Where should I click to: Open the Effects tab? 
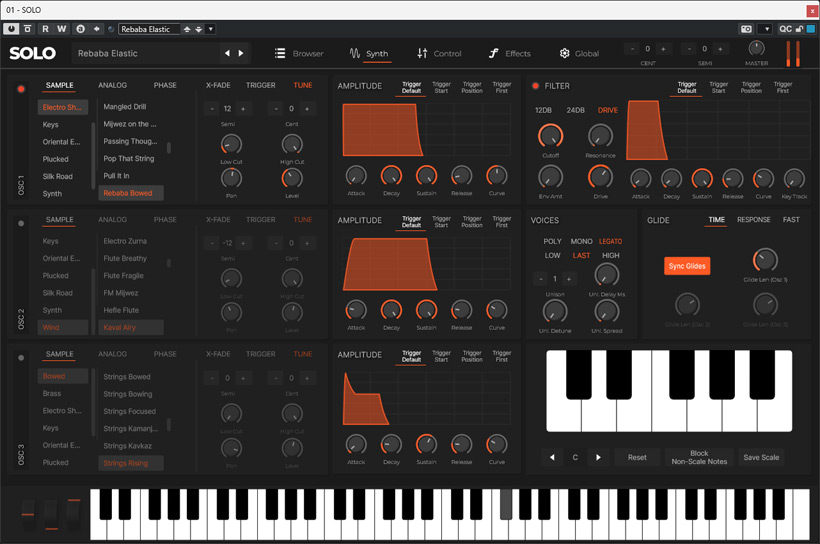tap(510, 53)
